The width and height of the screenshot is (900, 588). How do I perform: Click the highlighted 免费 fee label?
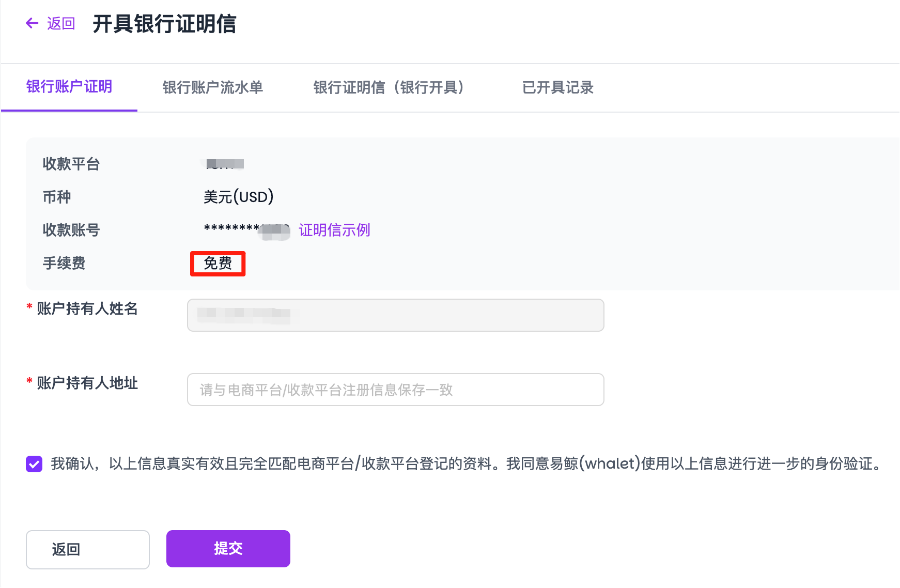point(217,264)
